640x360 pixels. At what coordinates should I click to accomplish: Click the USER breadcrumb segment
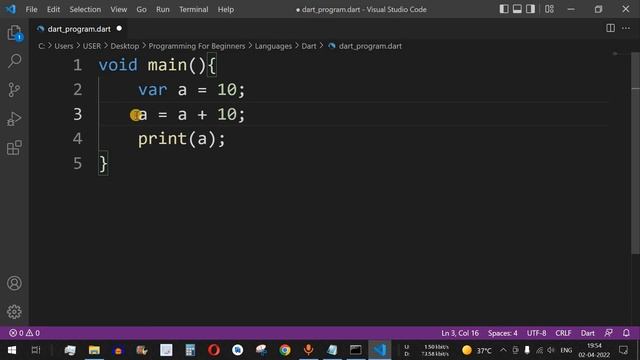point(91,46)
